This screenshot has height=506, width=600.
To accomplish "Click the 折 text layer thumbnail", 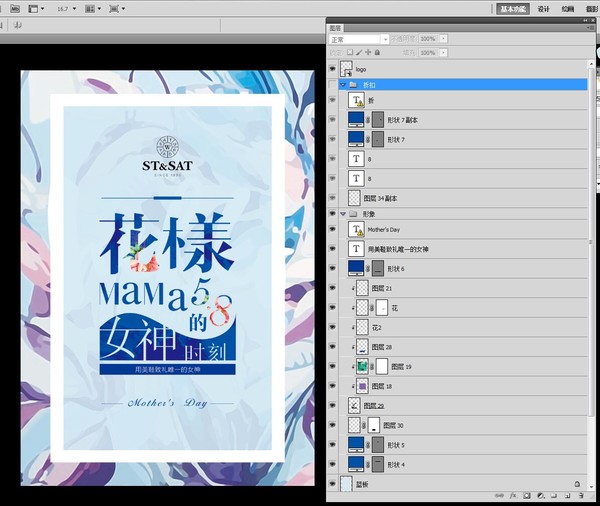I will [356, 100].
